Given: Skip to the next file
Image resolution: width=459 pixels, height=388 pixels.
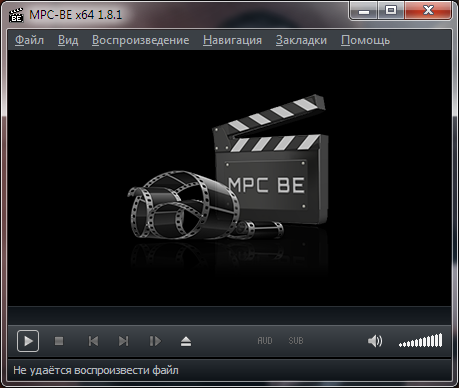Looking at the screenshot, I should (124, 341).
